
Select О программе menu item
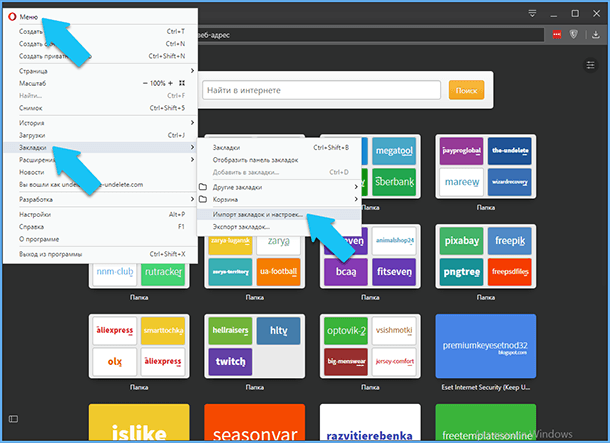100,239
